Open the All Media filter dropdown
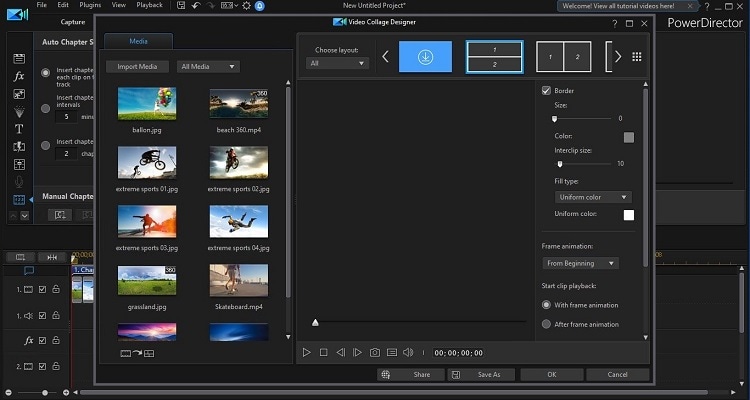Viewport: 750px width, 400px height. [x=207, y=67]
